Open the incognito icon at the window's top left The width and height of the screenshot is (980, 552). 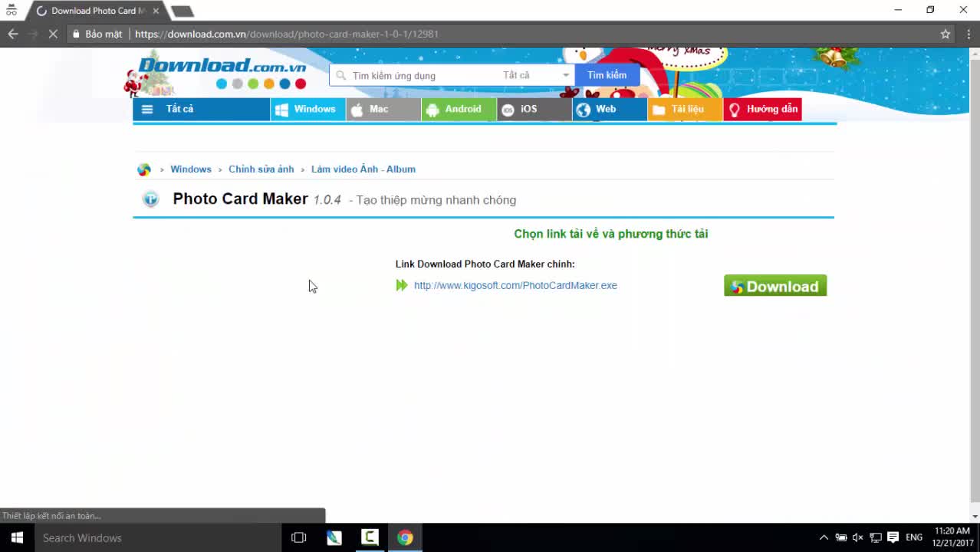12,10
